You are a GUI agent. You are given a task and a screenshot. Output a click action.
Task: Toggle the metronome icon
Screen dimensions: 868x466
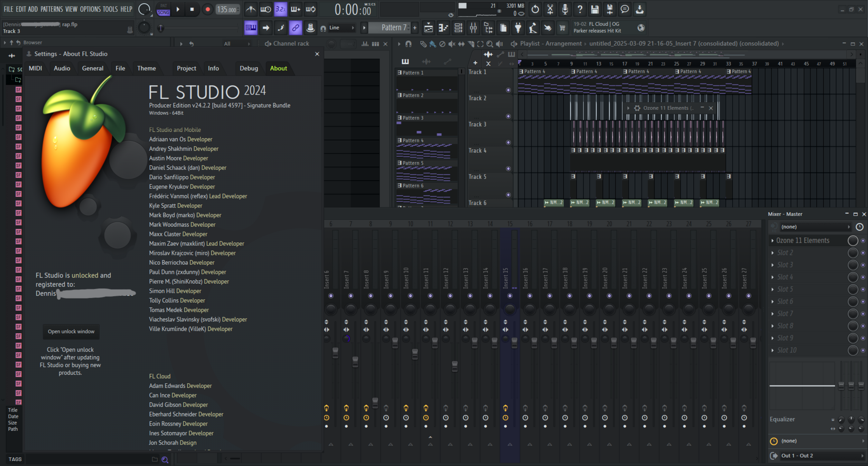pyautogui.click(x=251, y=9)
